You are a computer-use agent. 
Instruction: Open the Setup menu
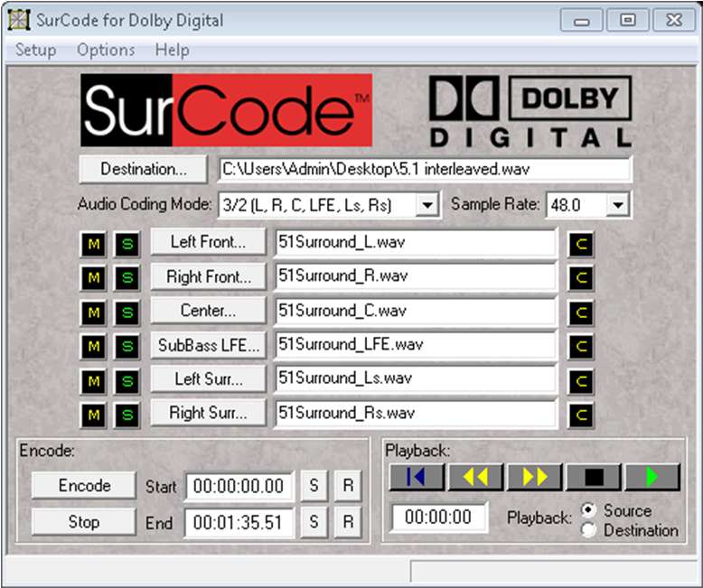click(35, 50)
